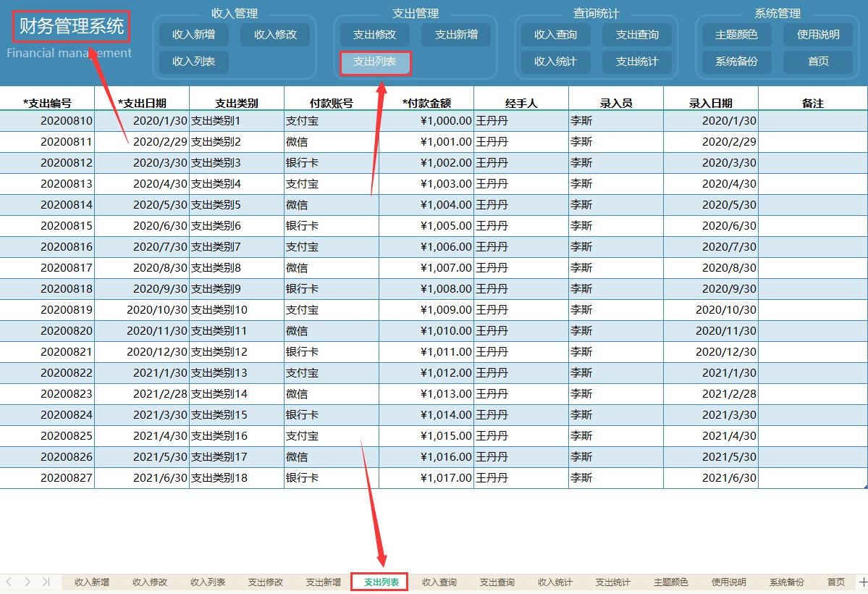This screenshot has width=868, height=594.
Task: Click the next-sheet navigation arrow
Action: [28, 582]
